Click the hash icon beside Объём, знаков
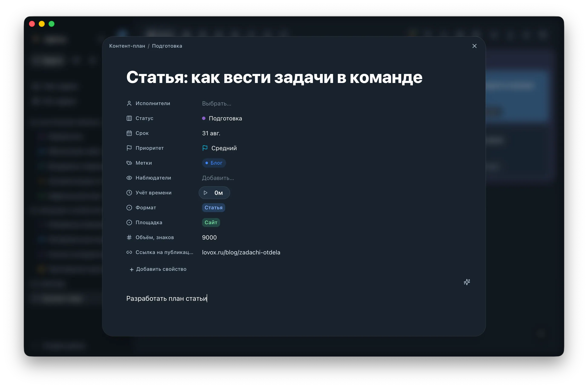The image size is (588, 388). point(129,237)
